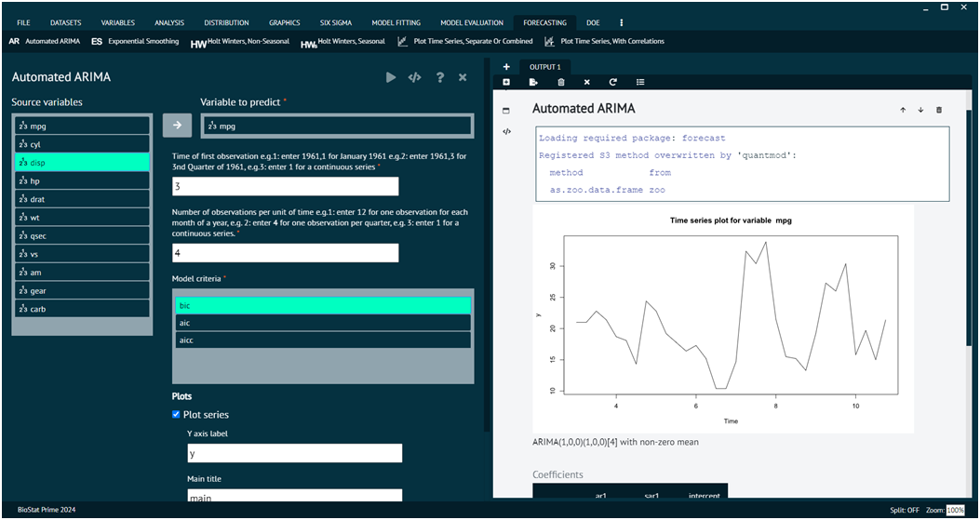Open Plot Time Series, With Correlations
The height and width of the screenshot is (520, 980).
(x=604, y=41)
